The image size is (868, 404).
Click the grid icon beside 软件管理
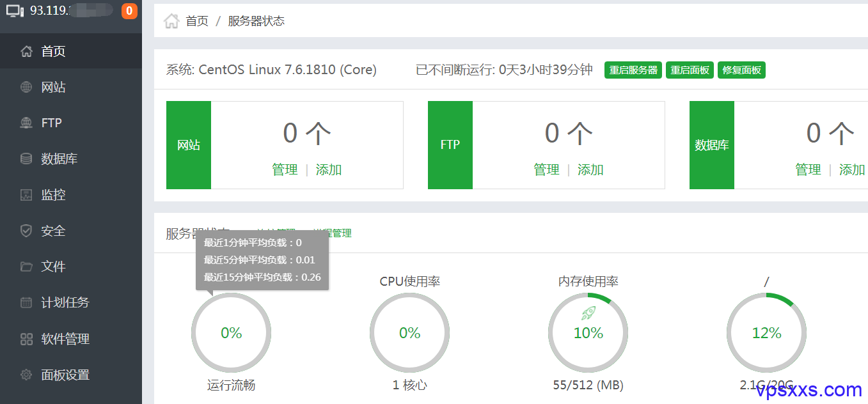(x=26, y=339)
